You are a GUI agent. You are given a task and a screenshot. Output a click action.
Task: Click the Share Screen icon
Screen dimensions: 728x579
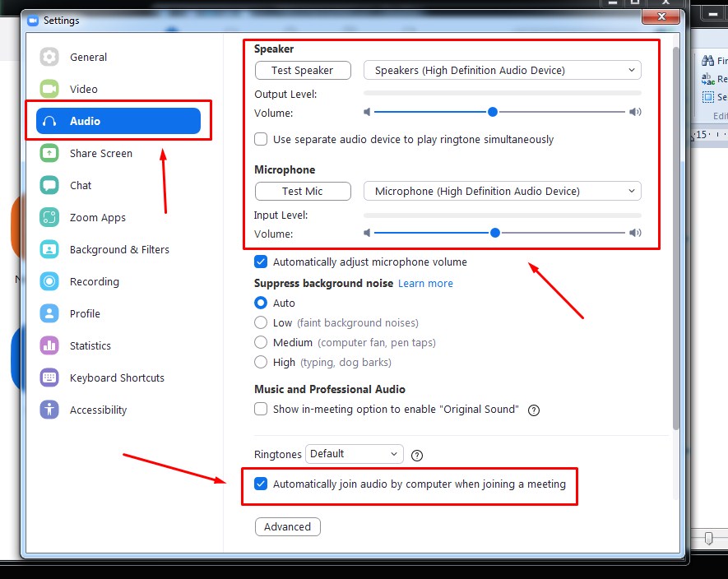click(49, 153)
